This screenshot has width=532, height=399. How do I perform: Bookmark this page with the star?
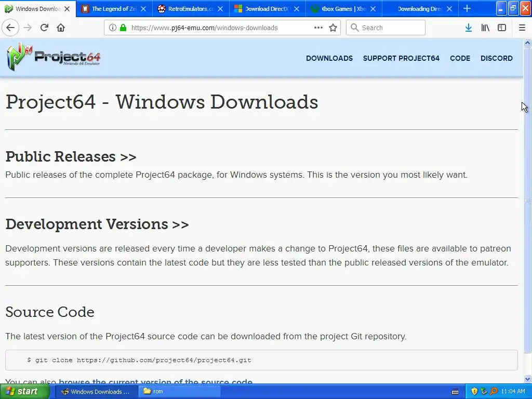(333, 28)
